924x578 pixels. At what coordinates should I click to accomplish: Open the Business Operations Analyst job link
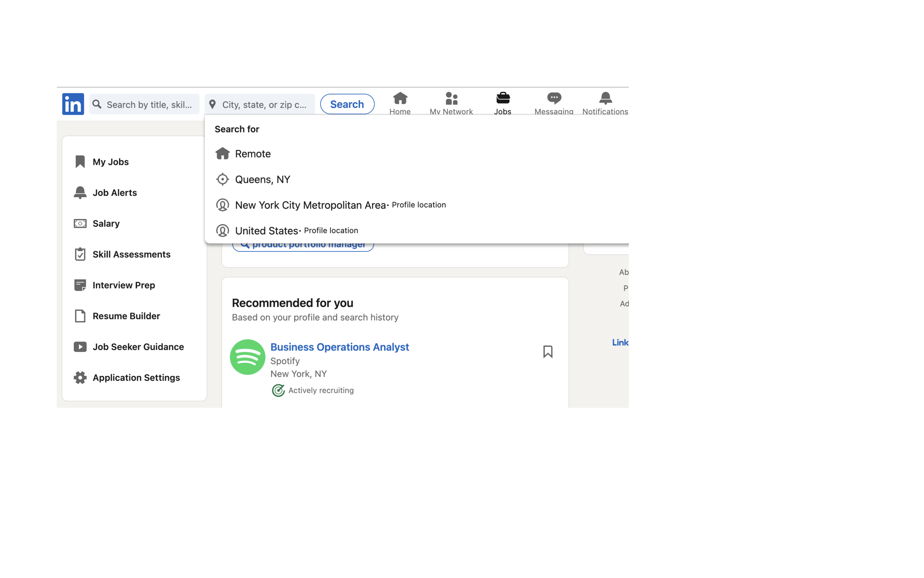pyautogui.click(x=340, y=347)
